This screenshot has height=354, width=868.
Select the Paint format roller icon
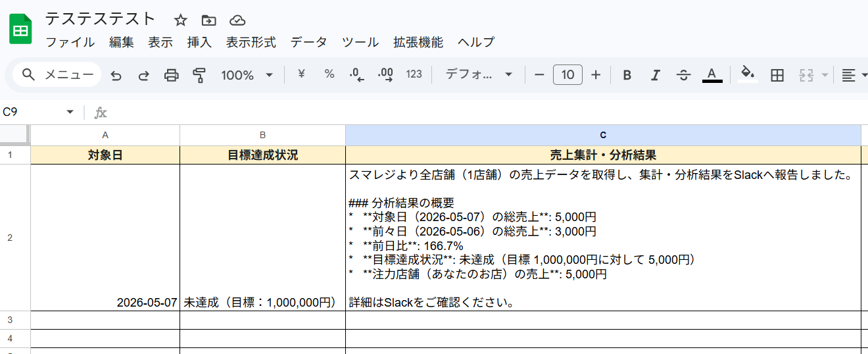199,75
